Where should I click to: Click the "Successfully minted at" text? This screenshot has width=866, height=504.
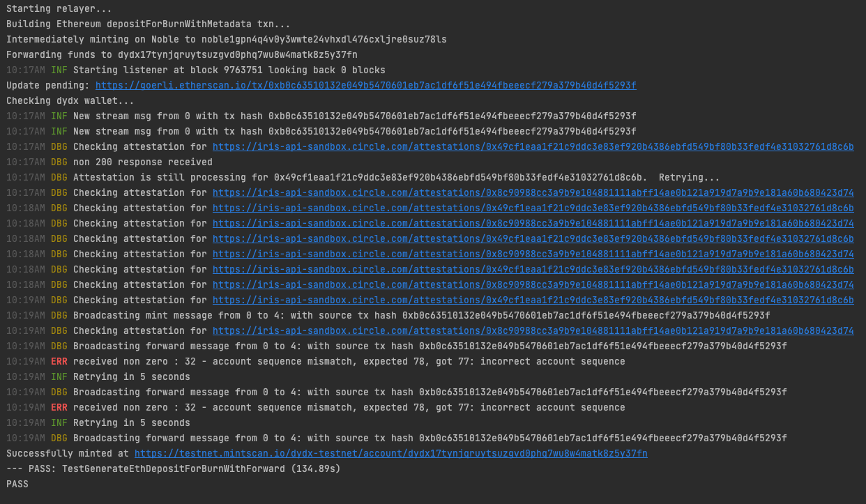[67, 454]
